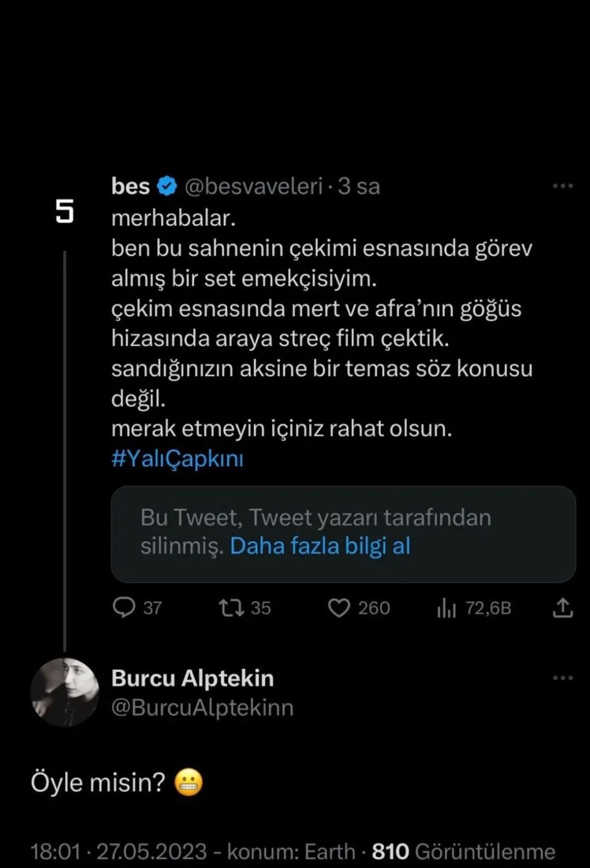Open the view analytics bar icon

(446, 607)
